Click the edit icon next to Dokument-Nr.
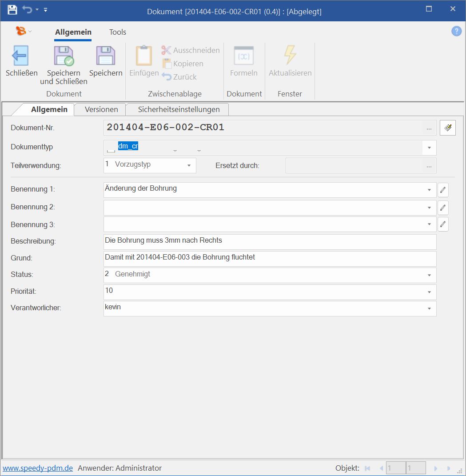The height and width of the screenshot is (476, 466). 447,128
